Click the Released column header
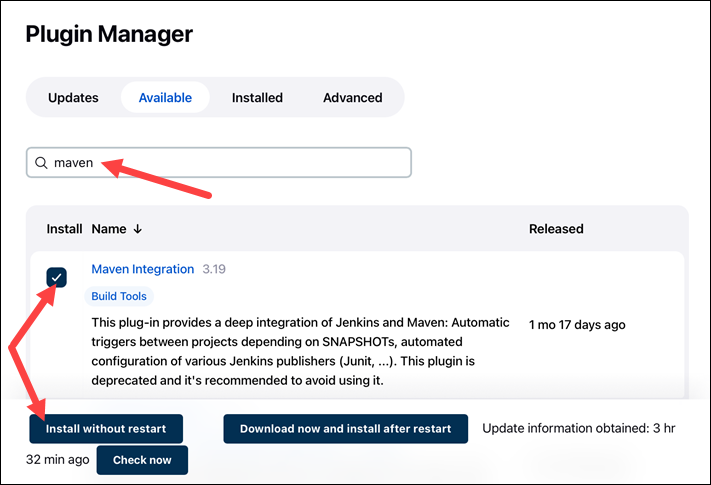Viewport: 711px width, 485px height. (x=556, y=229)
